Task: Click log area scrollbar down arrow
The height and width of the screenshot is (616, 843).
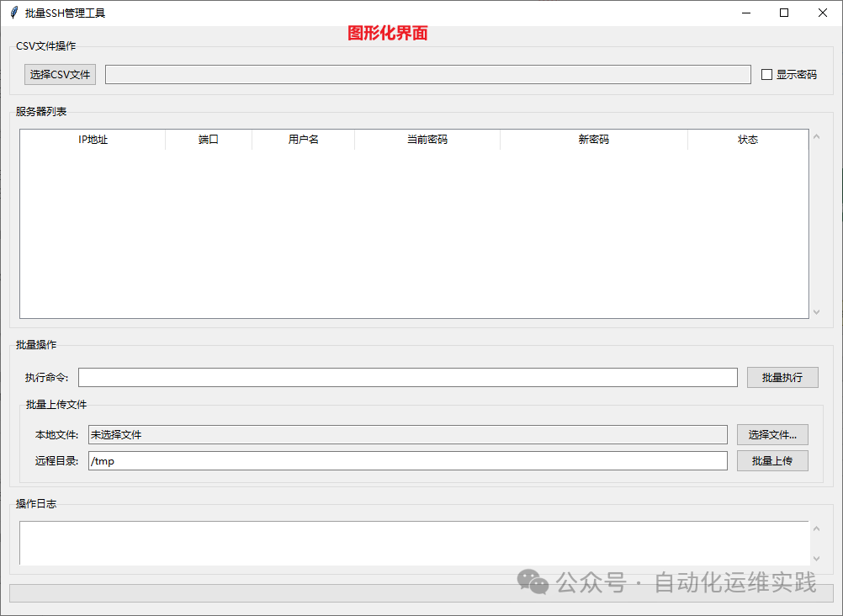Action: click(817, 559)
